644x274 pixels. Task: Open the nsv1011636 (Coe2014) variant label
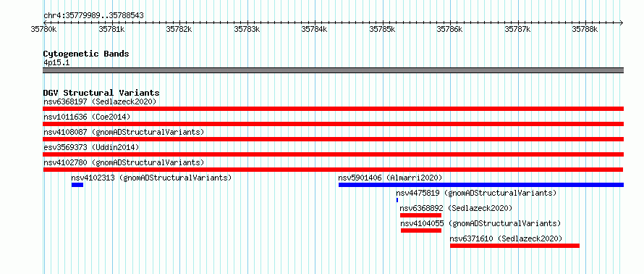point(87,117)
